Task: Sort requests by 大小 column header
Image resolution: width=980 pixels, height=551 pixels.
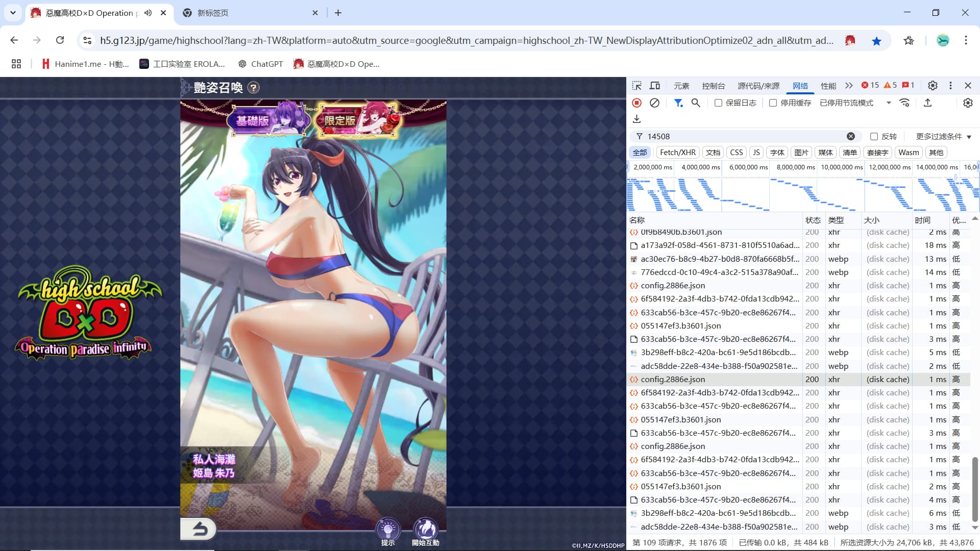Action: 887,220
